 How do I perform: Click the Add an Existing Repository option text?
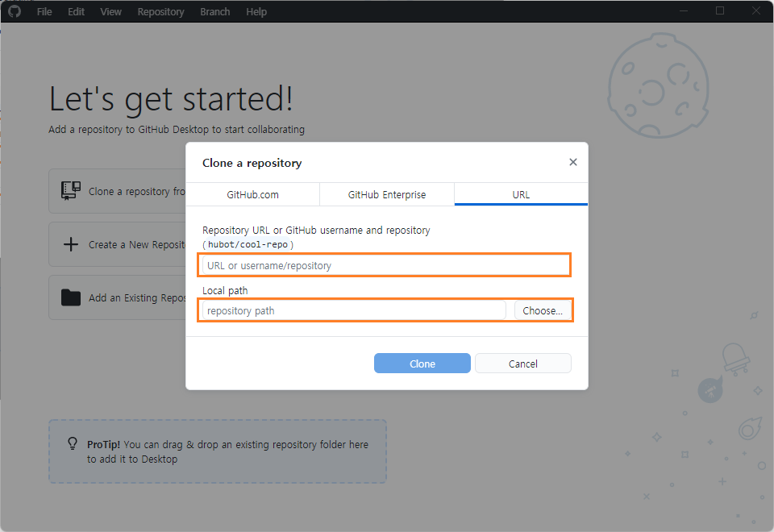(137, 297)
